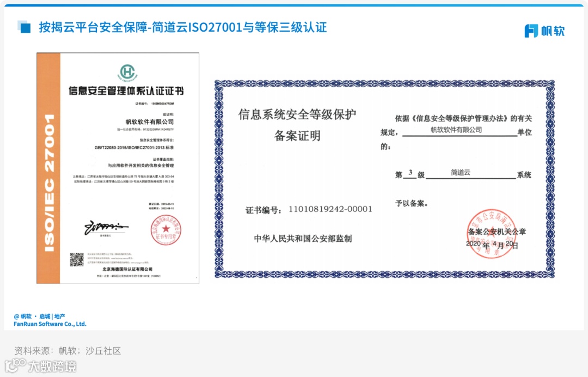Image resolution: width=588 pixels, height=377 pixels.
Task: Click 北京海德国际认证有限公司 at certificate bottom
Action: 127,269
